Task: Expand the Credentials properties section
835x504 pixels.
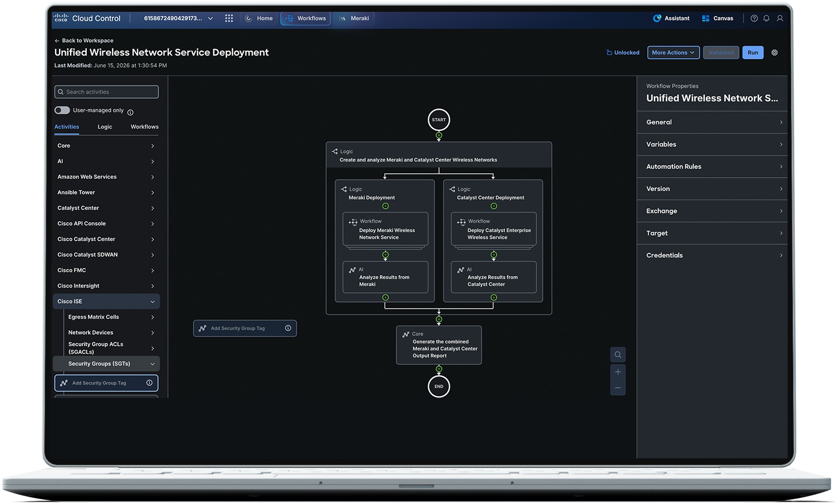Action: click(712, 255)
